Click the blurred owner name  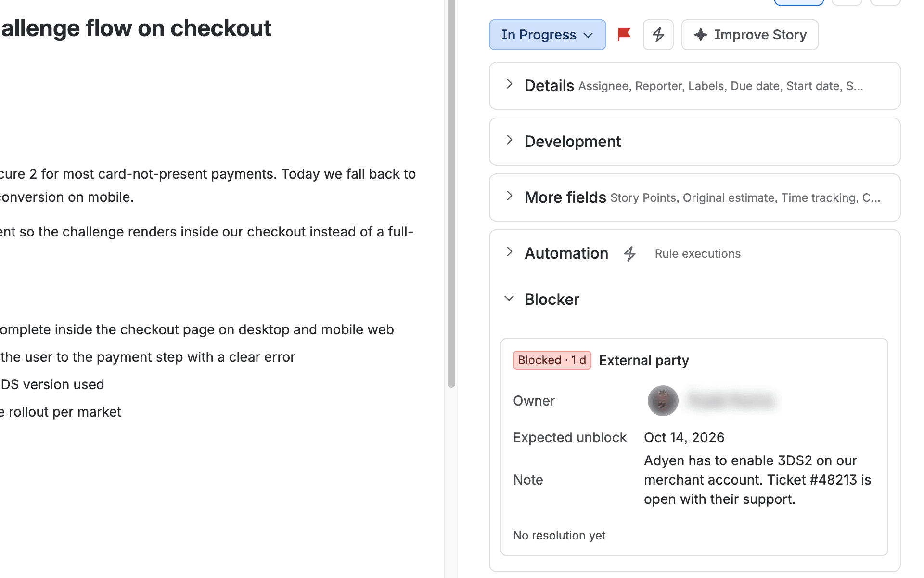(732, 401)
